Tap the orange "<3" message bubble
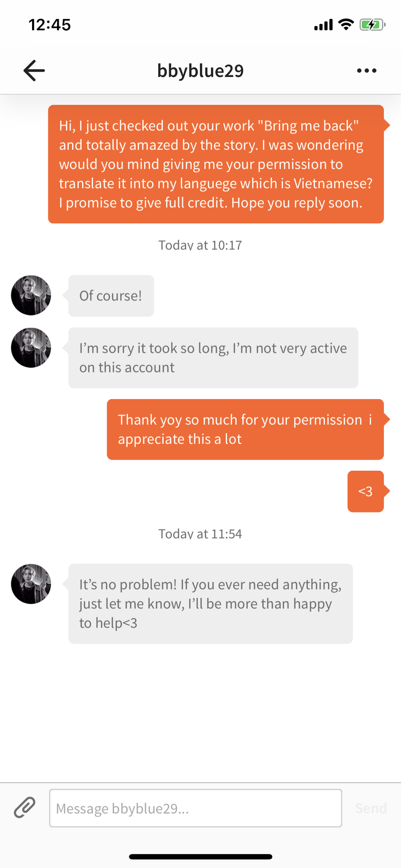Viewport: 401px width, 868px height. 365,491
